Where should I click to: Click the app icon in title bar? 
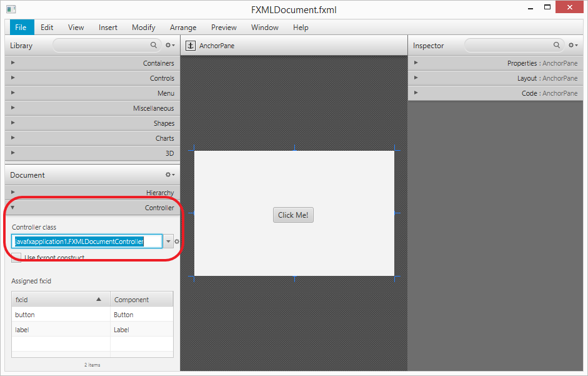(11, 9)
